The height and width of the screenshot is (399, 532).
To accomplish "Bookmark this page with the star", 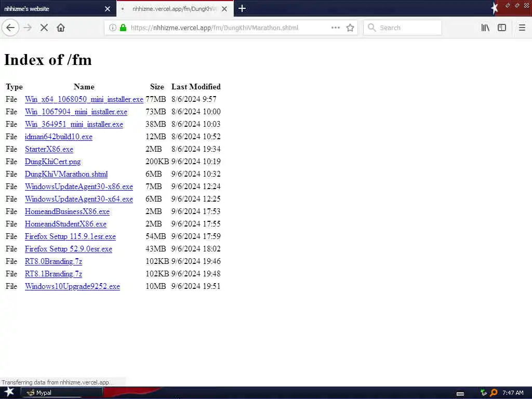I will pos(350,28).
